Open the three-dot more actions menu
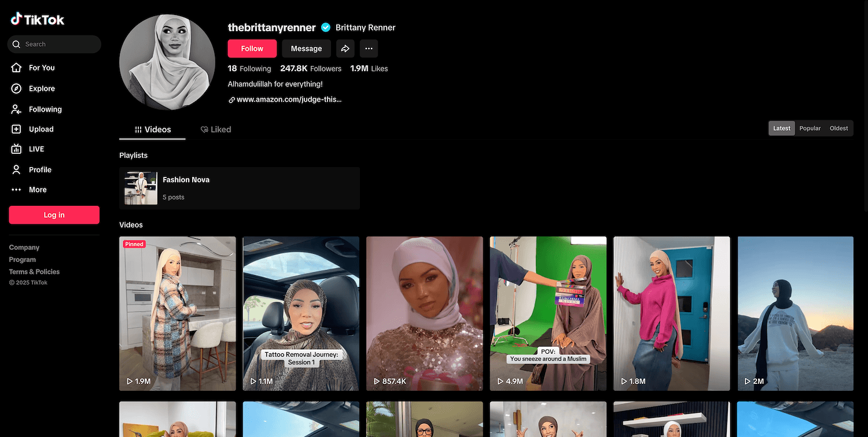868x437 pixels. [x=369, y=49]
